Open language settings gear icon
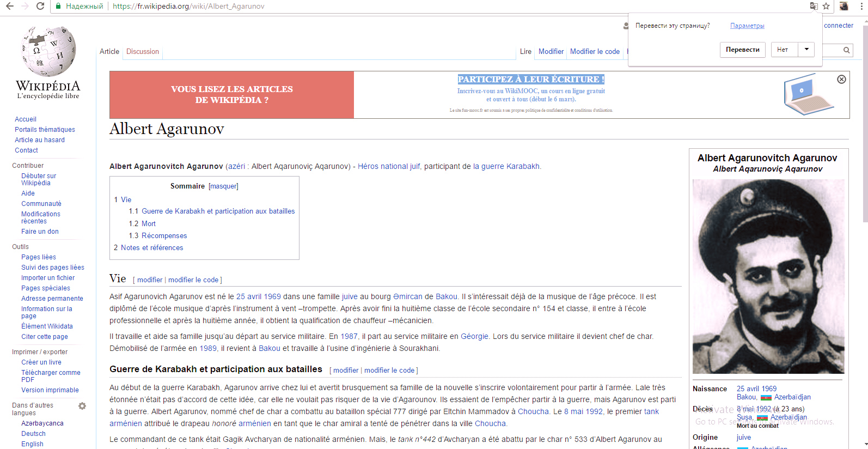The height and width of the screenshot is (449, 868). click(x=82, y=406)
